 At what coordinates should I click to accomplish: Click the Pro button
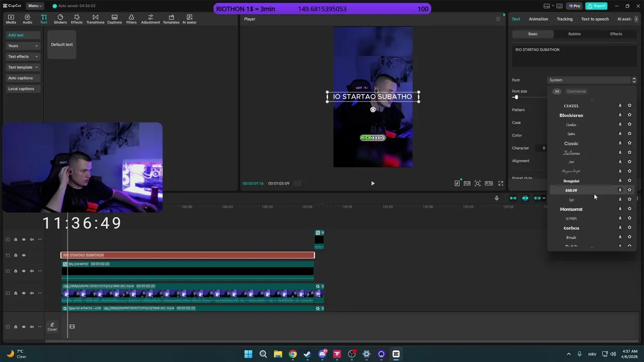[574, 6]
